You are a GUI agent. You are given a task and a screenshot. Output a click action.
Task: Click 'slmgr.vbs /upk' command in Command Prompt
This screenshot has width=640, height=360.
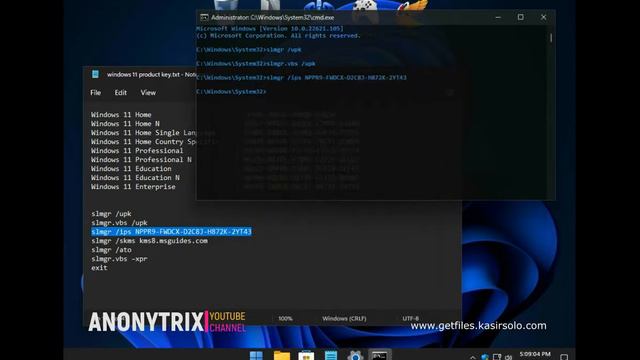click(x=256, y=64)
